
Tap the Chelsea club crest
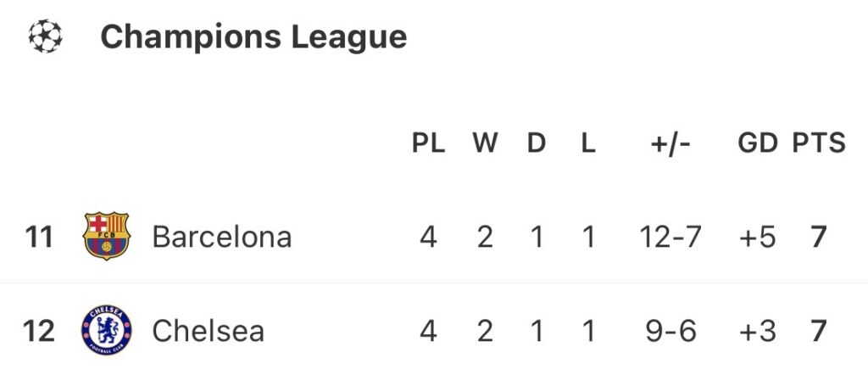(106, 331)
